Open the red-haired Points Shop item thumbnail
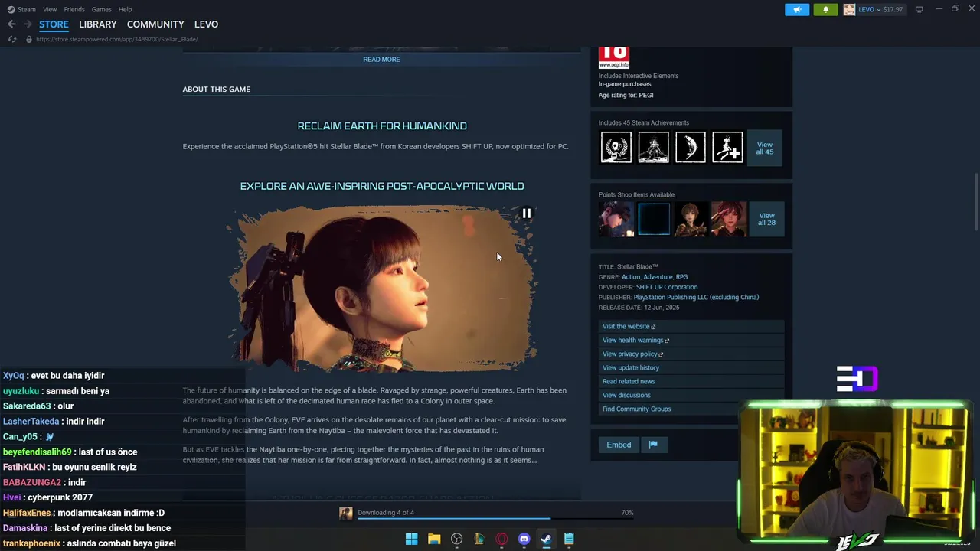 728,219
